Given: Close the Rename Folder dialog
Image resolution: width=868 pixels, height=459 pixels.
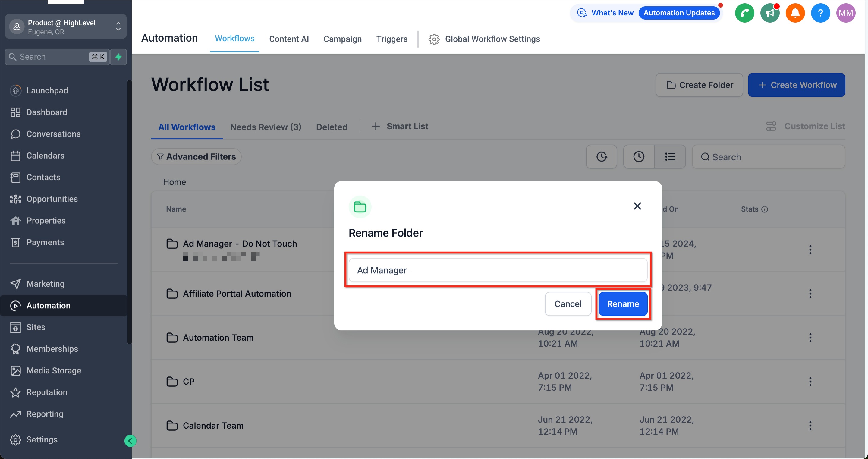Looking at the screenshot, I should pos(637,206).
